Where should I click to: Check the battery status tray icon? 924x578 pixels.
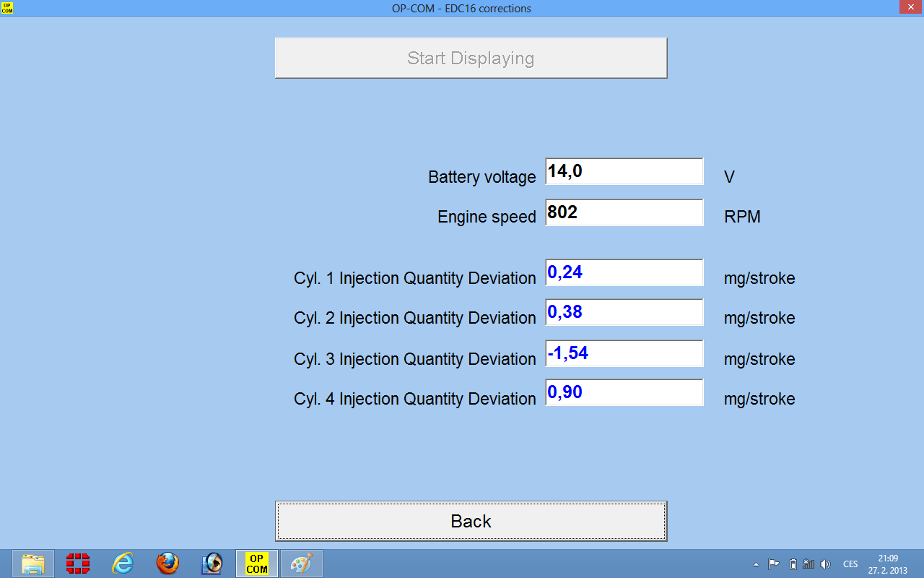click(793, 564)
